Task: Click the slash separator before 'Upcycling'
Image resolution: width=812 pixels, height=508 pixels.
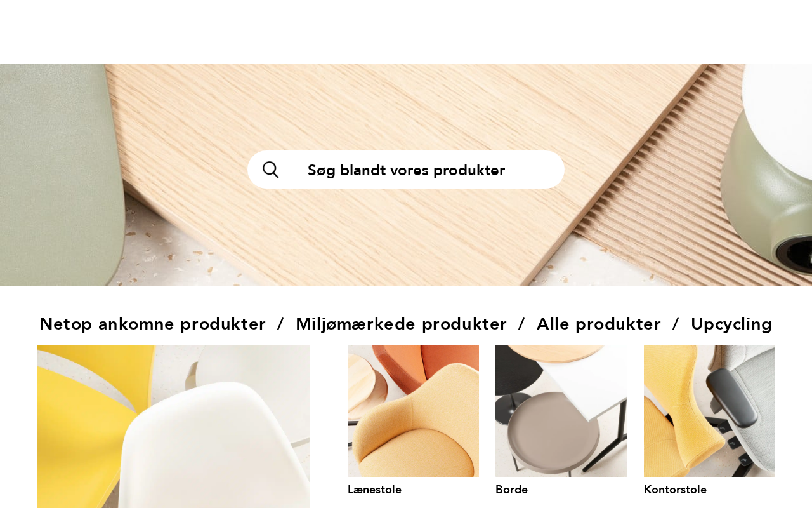Action: pos(676,324)
